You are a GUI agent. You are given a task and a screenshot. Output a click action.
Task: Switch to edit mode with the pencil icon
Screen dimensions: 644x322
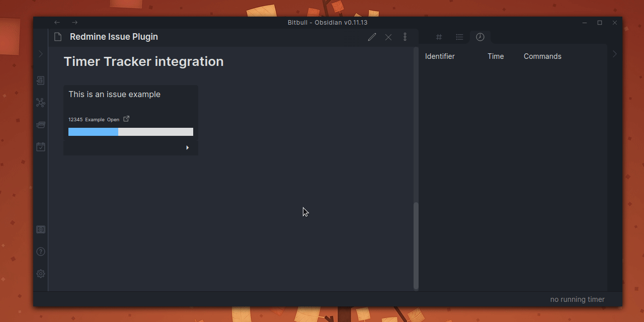(x=372, y=37)
